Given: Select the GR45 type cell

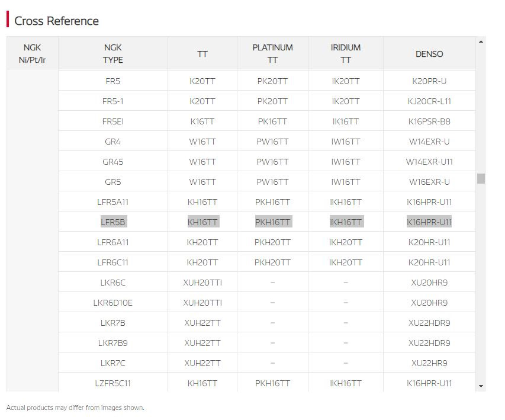Looking at the screenshot, I should (113, 162).
